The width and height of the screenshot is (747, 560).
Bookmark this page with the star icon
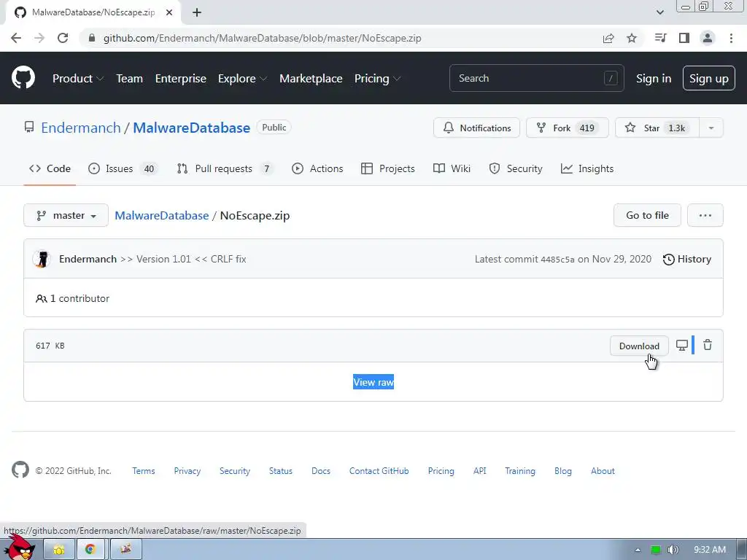coord(632,38)
